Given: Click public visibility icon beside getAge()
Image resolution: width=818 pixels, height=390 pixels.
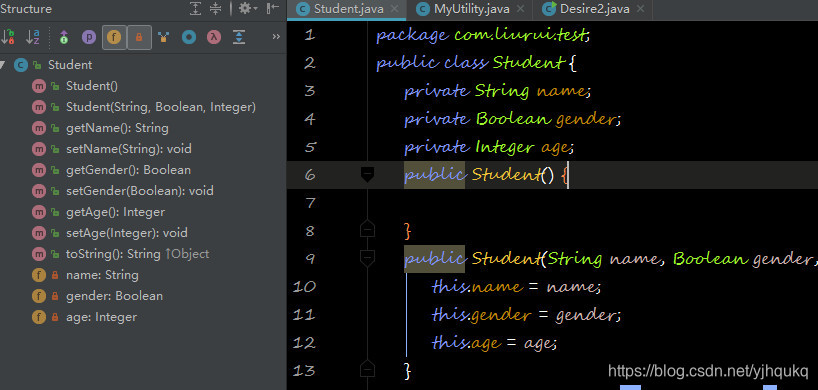Looking at the screenshot, I should [55, 212].
